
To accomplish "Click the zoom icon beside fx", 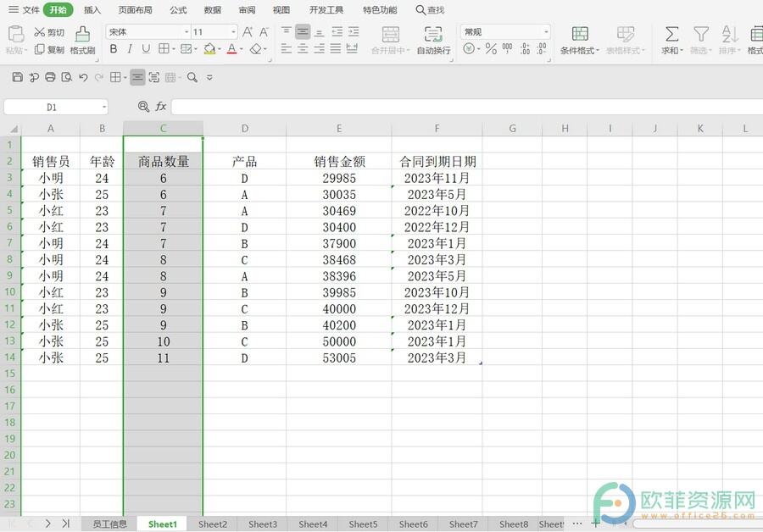I will click(143, 107).
